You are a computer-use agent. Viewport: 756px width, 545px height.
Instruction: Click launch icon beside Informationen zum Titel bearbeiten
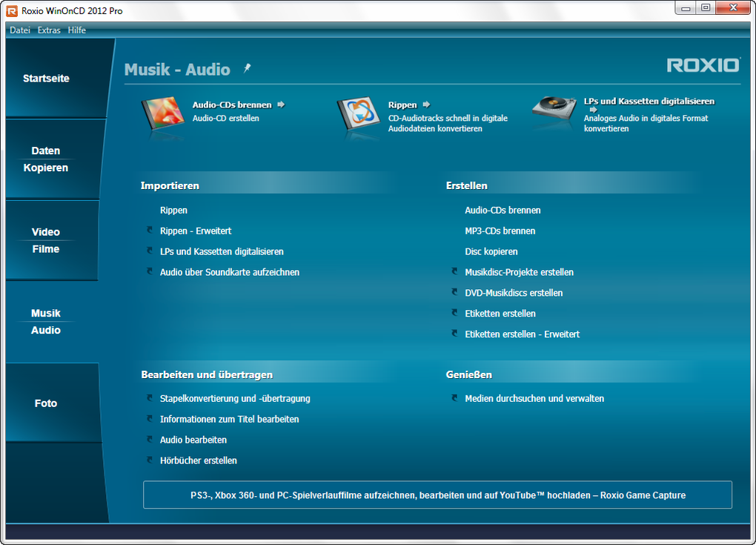pos(150,419)
